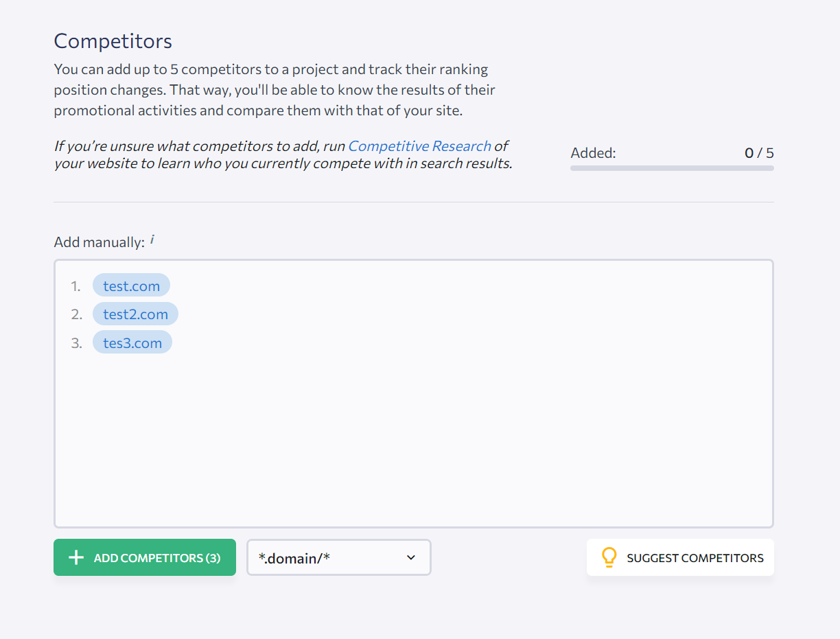Click the Suggest Competitors button text
The height and width of the screenshot is (639, 840).
[x=695, y=558]
